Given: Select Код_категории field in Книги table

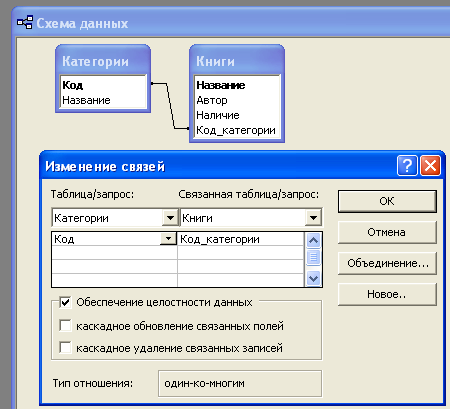Looking at the screenshot, I should (x=237, y=130).
